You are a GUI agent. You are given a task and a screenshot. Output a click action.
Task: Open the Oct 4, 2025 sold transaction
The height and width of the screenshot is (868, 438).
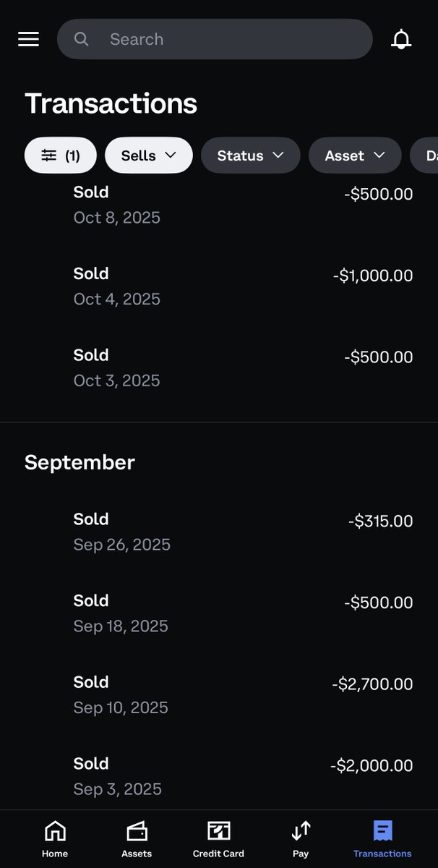[x=219, y=286]
